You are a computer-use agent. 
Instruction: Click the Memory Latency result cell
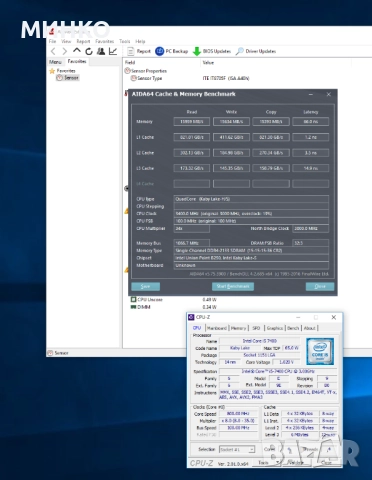coord(311,122)
